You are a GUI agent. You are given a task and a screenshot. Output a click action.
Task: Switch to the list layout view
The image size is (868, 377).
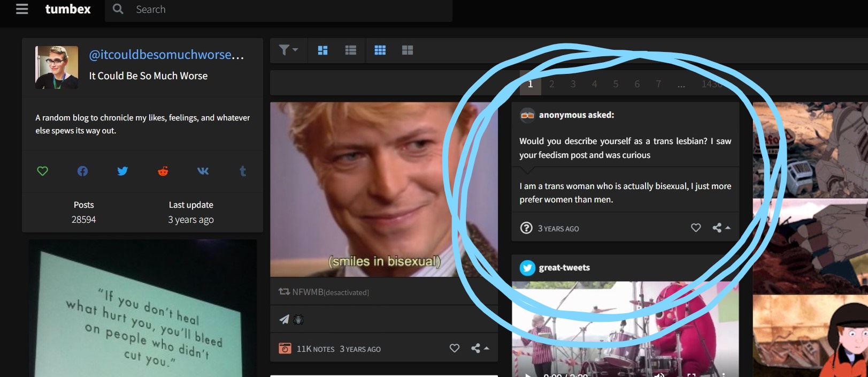(351, 50)
